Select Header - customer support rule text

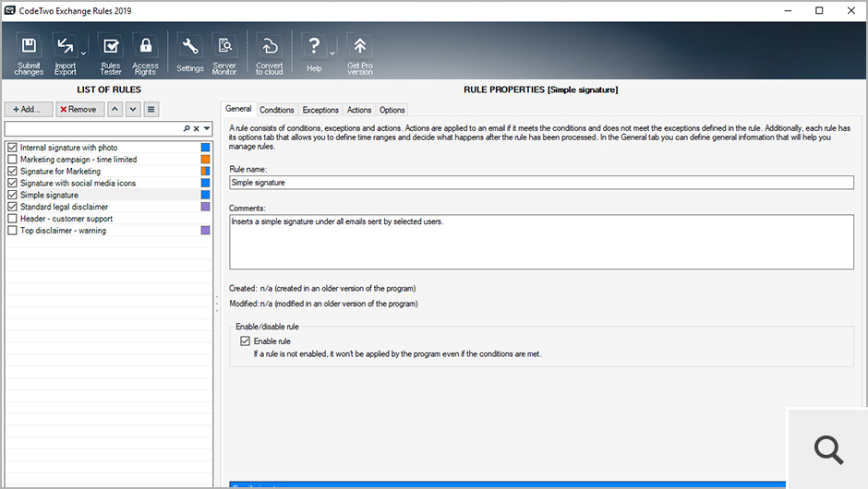pyautogui.click(x=66, y=219)
